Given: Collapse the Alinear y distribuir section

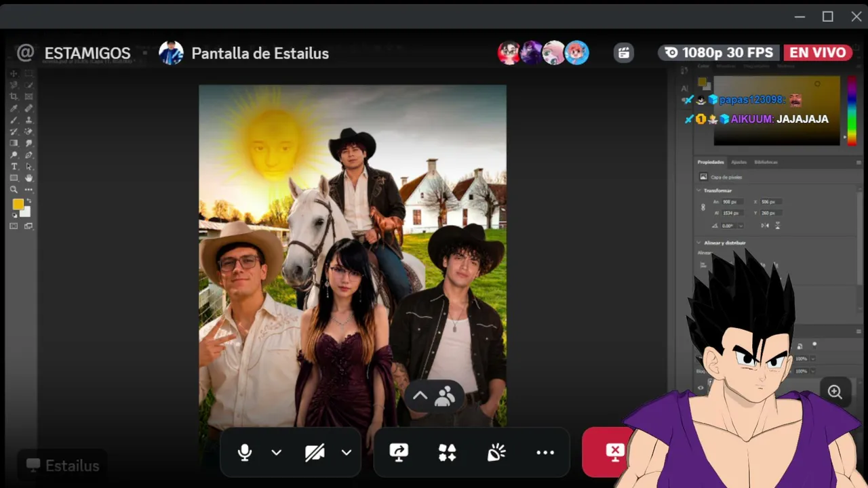Looking at the screenshot, I should click(x=699, y=243).
